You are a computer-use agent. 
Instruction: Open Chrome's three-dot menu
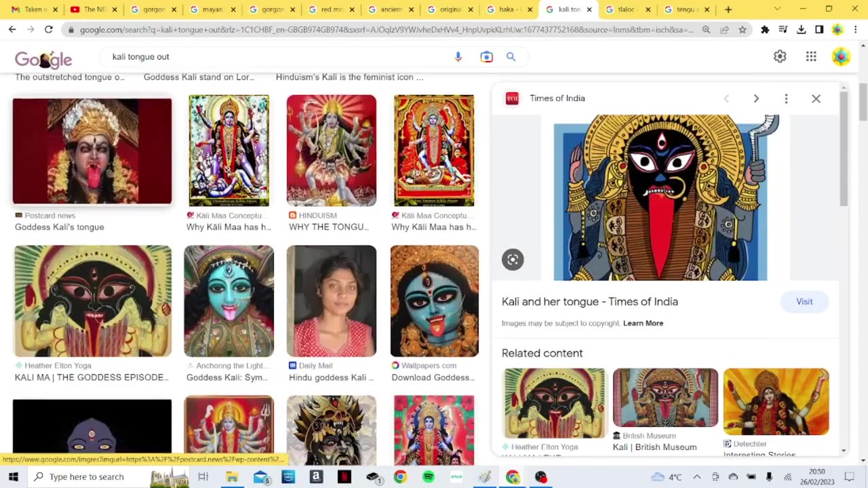[855, 30]
